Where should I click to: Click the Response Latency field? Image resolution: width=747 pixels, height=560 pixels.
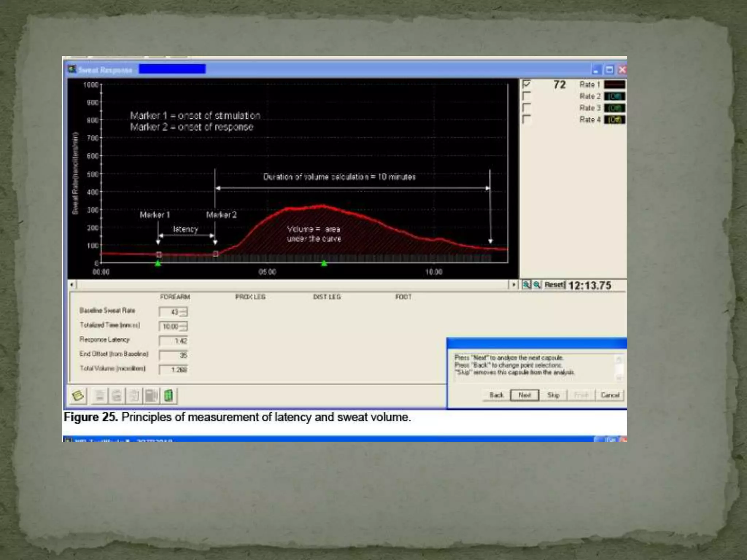(x=174, y=341)
